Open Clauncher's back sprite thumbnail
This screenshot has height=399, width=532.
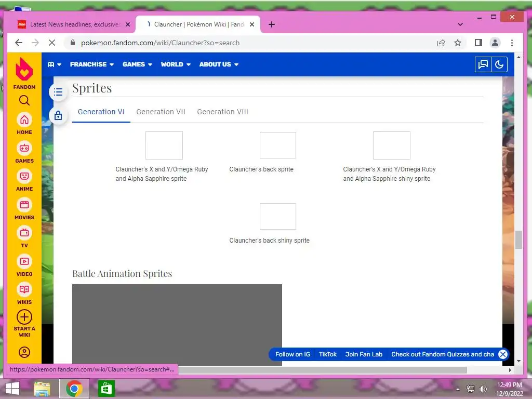278,145
